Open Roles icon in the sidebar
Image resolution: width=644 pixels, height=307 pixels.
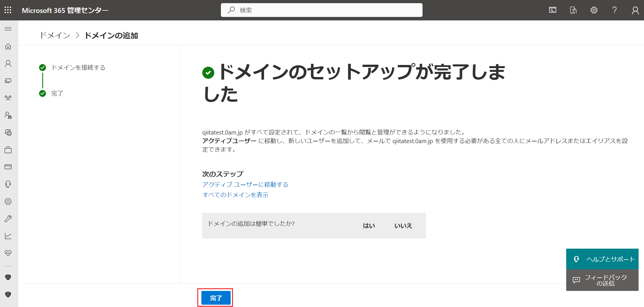[x=8, y=115]
